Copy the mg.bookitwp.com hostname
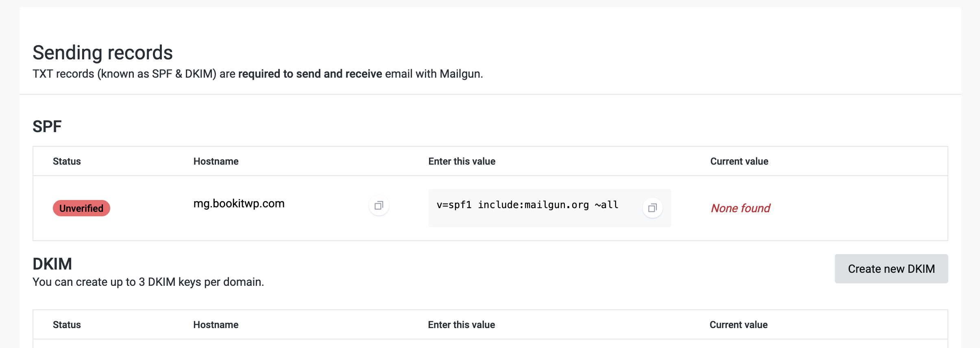 [379, 206]
